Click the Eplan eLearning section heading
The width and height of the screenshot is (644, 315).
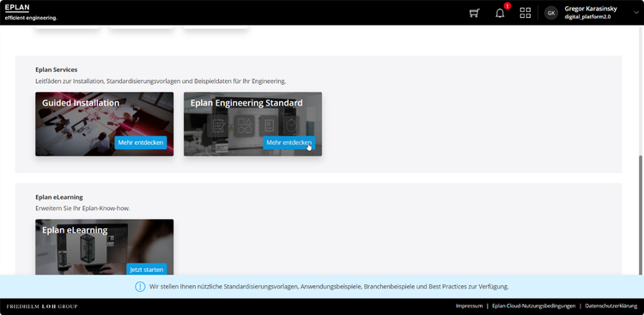tap(59, 197)
